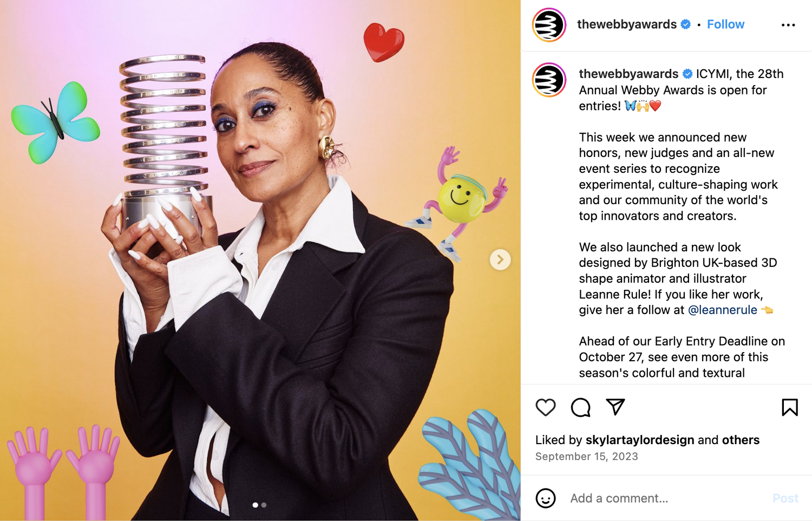This screenshot has width=812, height=521.
Task: Select the second carousel dot indicator
Action: (264, 505)
